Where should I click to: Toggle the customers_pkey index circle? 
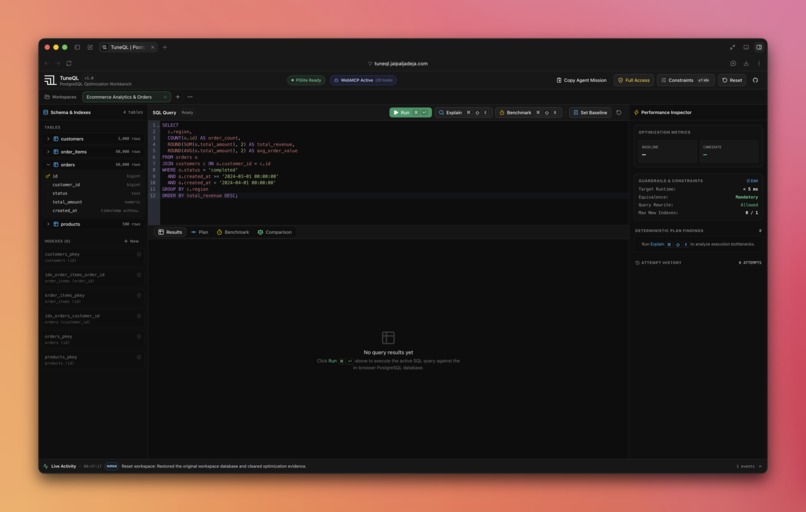(139, 254)
